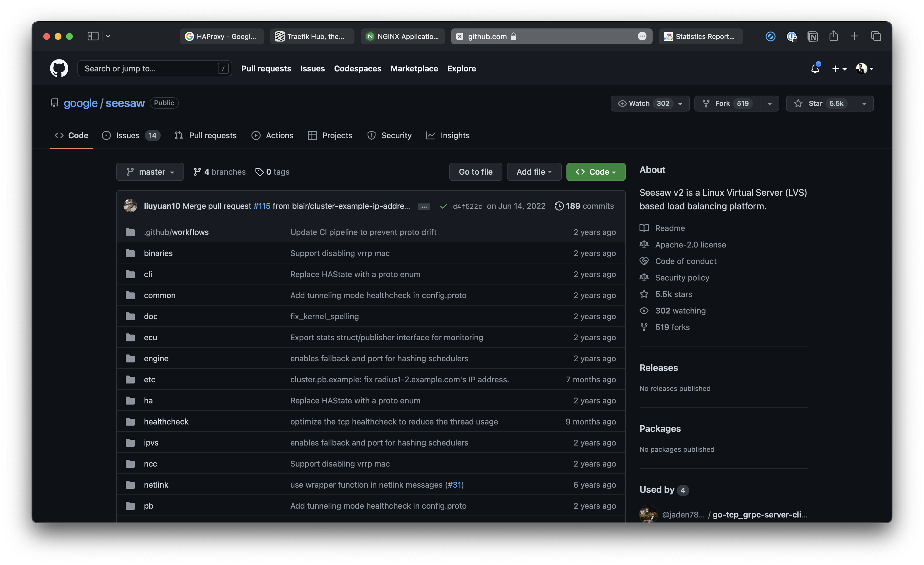The width and height of the screenshot is (924, 565).
Task: Open the plus create-new menu
Action: coord(839,69)
